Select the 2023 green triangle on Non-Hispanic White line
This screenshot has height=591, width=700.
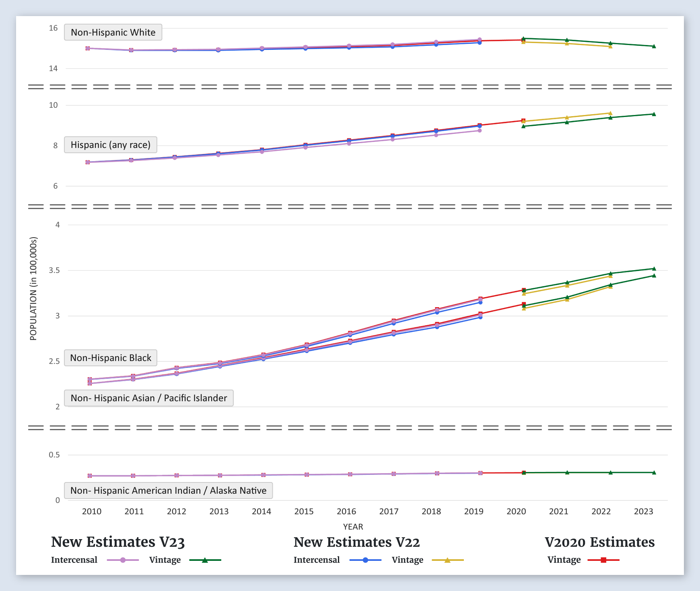654,46
